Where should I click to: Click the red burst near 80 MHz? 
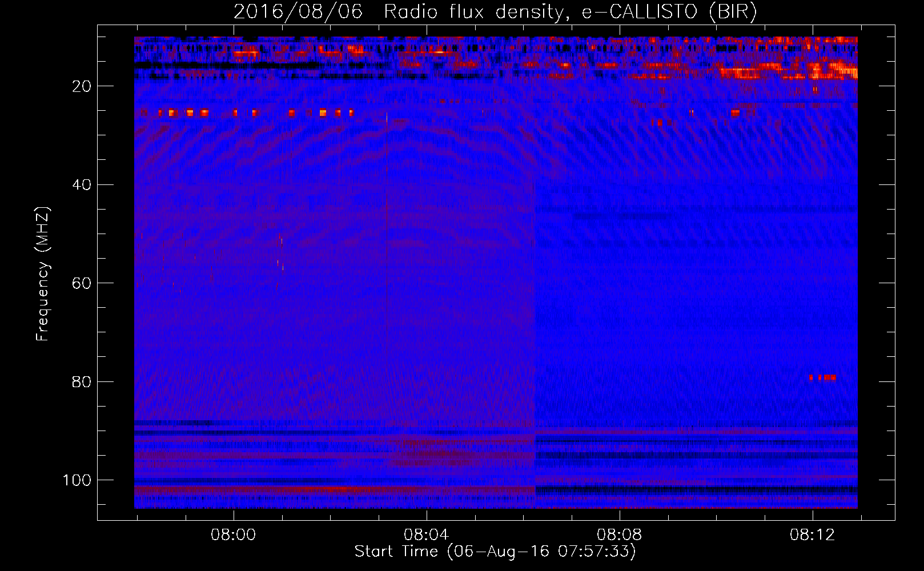click(823, 377)
